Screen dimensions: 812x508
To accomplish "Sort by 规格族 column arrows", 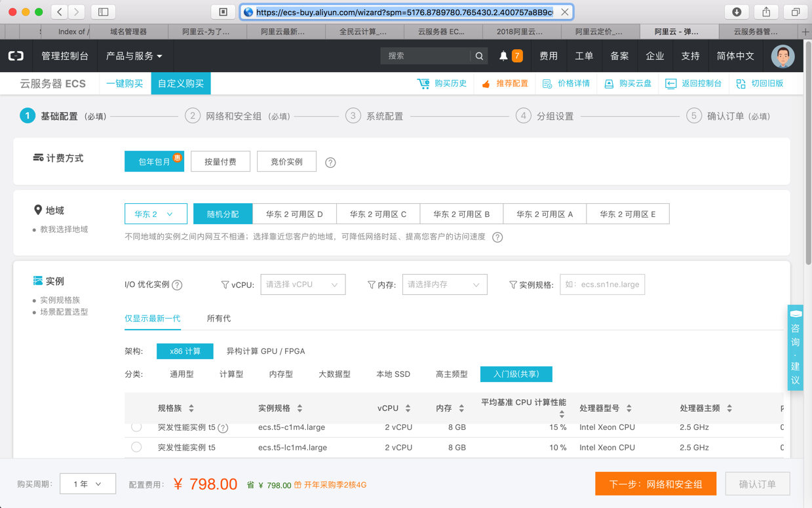I will [x=191, y=409].
